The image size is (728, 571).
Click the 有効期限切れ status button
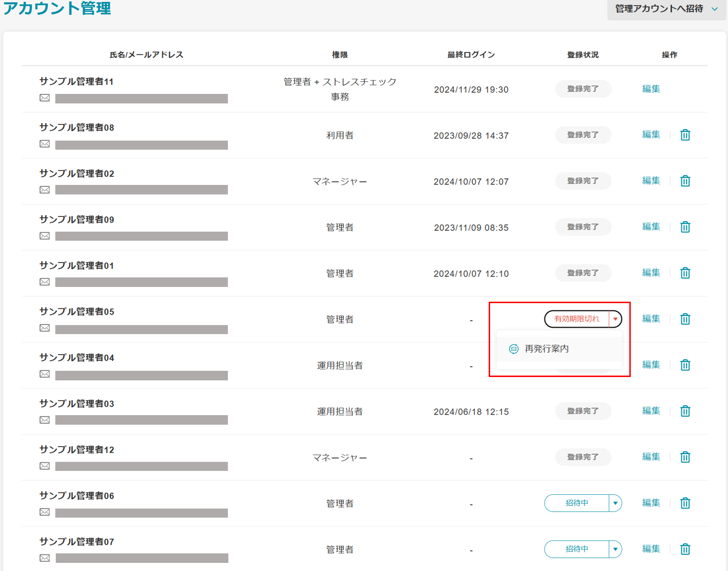577,319
